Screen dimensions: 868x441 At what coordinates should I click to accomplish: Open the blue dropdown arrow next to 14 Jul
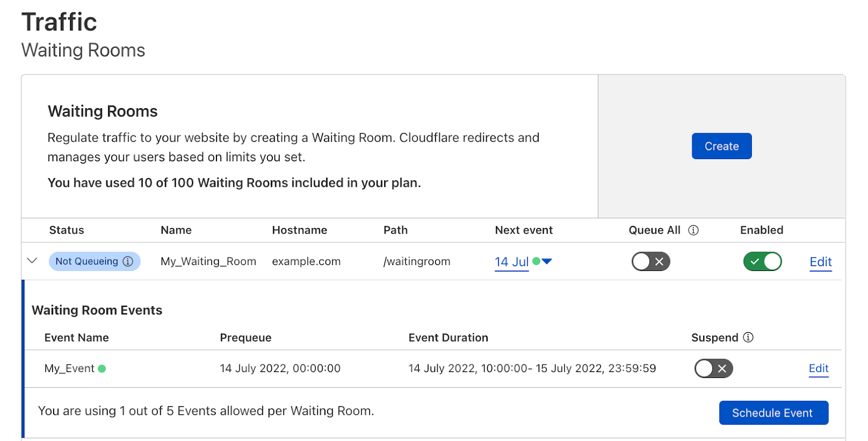(x=547, y=261)
